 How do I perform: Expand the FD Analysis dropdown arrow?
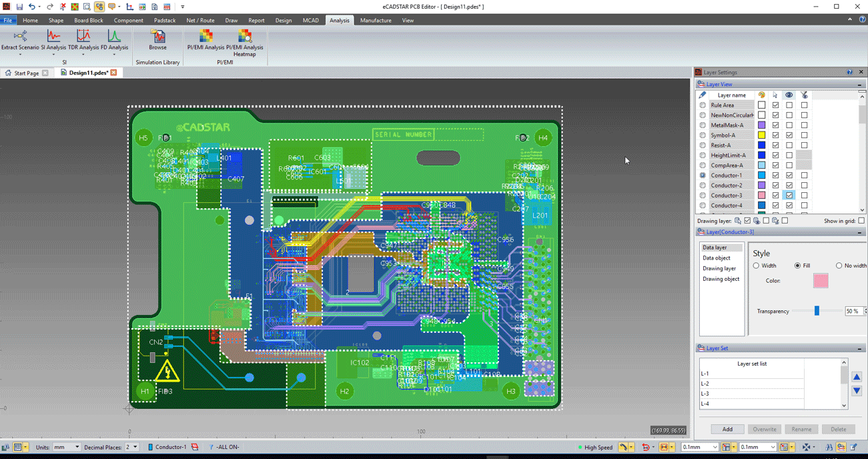click(114, 55)
